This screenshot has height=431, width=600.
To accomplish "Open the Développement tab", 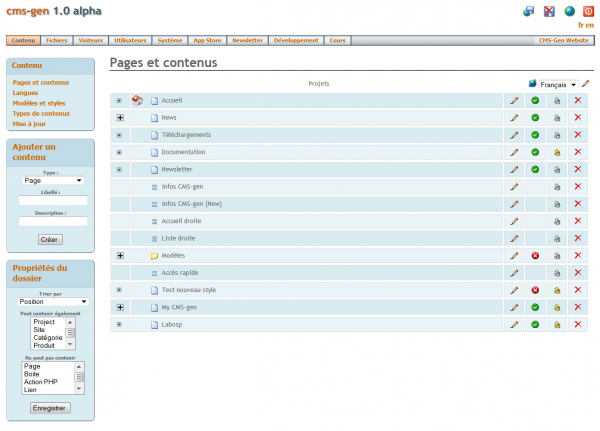I will tap(296, 40).
